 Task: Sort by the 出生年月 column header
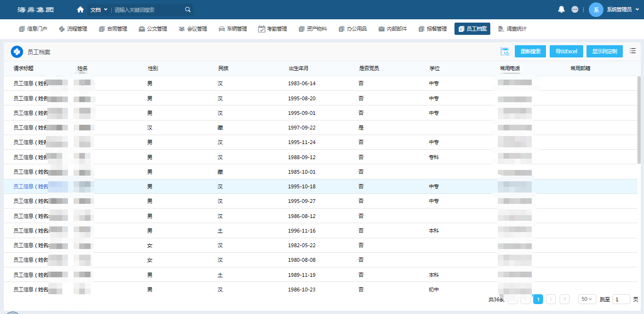click(298, 68)
